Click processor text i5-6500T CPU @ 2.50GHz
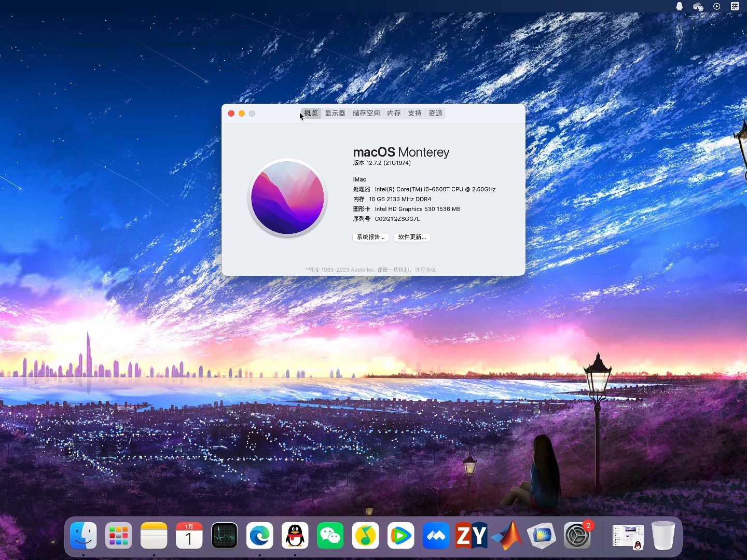The width and height of the screenshot is (747, 560). coord(460,189)
